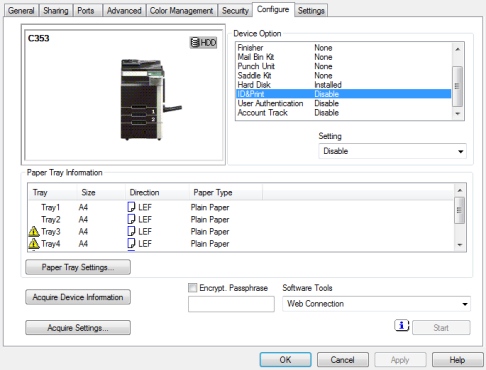486x370 pixels.
Task: Click the Encrypt. Passphrase text field
Action: coord(231,304)
